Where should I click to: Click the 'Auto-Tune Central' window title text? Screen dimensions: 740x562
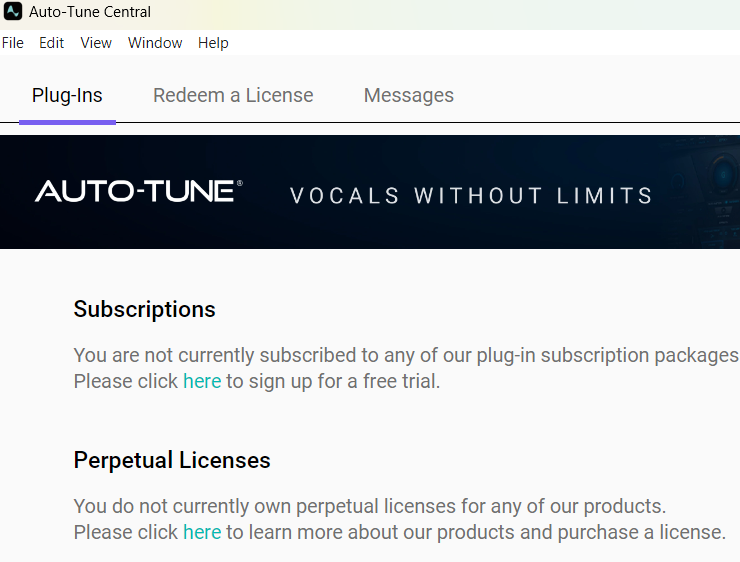point(90,12)
